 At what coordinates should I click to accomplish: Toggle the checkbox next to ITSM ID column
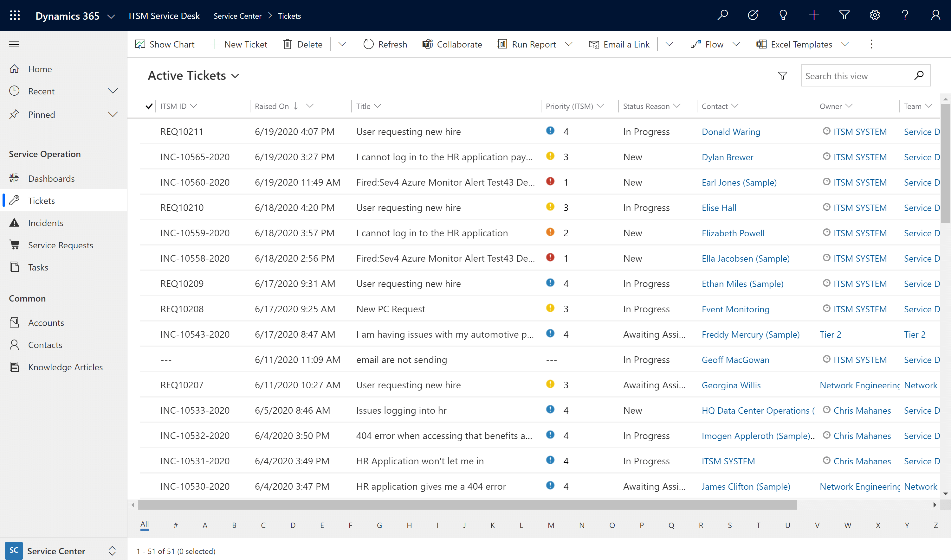pos(149,106)
